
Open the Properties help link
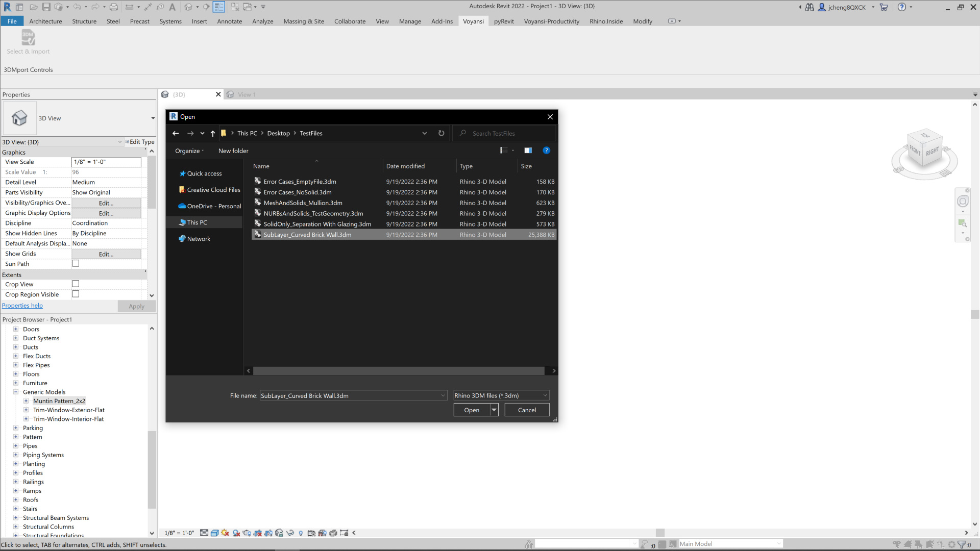(x=22, y=306)
